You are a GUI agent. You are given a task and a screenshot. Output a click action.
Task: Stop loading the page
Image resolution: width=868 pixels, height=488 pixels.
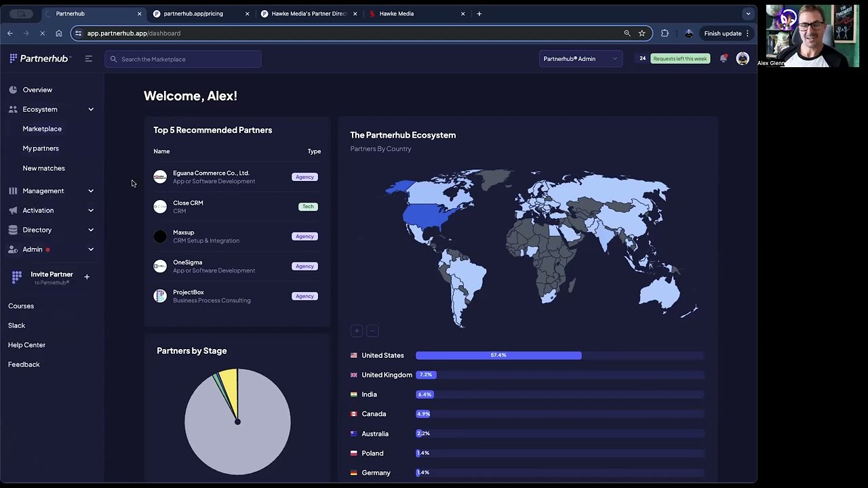(x=42, y=33)
